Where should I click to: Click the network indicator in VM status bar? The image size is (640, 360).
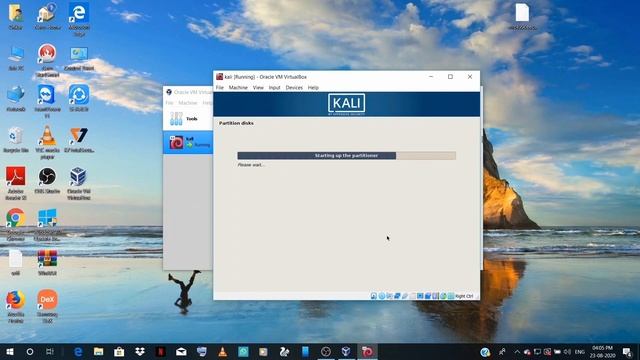click(397, 296)
